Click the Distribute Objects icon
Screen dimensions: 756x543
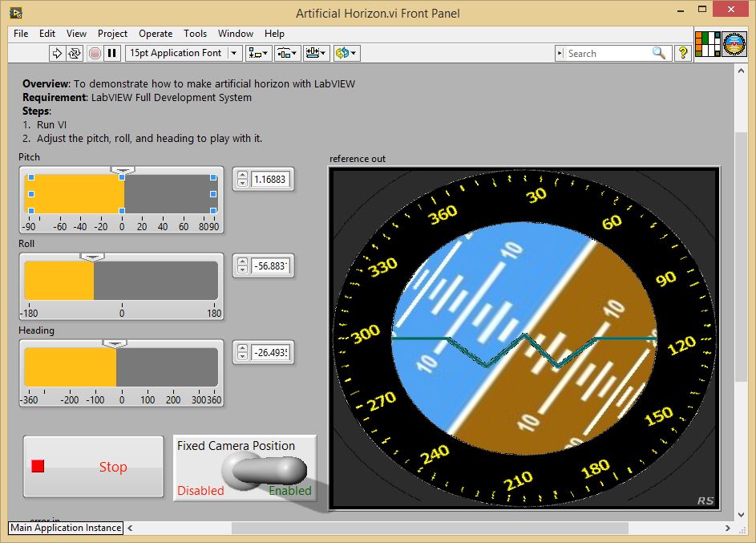[286, 53]
